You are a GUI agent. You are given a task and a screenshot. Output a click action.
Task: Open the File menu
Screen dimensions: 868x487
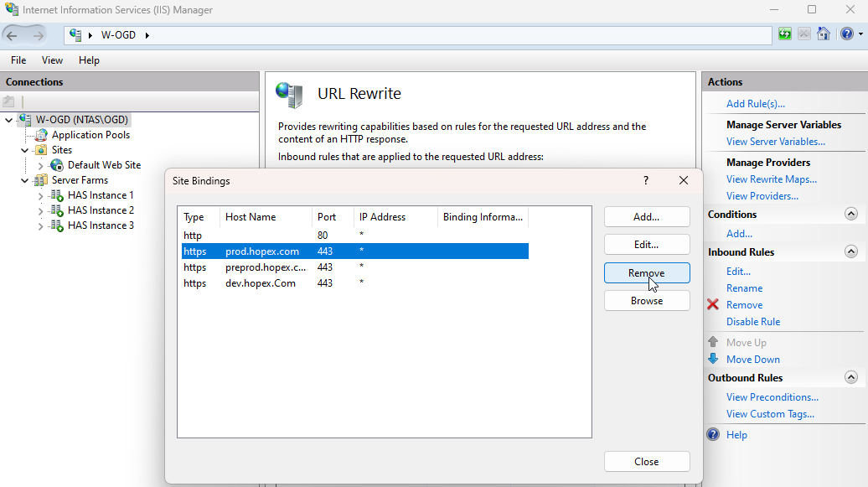point(18,60)
